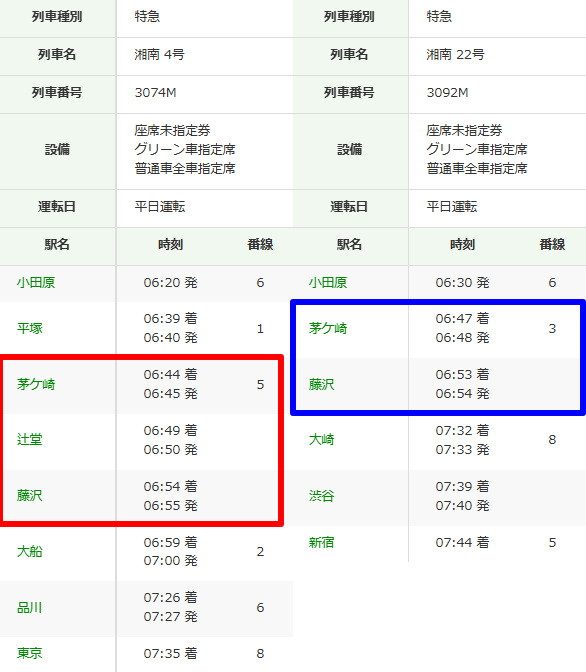Select train number 3074M
The width and height of the screenshot is (586, 672).
pos(156,93)
